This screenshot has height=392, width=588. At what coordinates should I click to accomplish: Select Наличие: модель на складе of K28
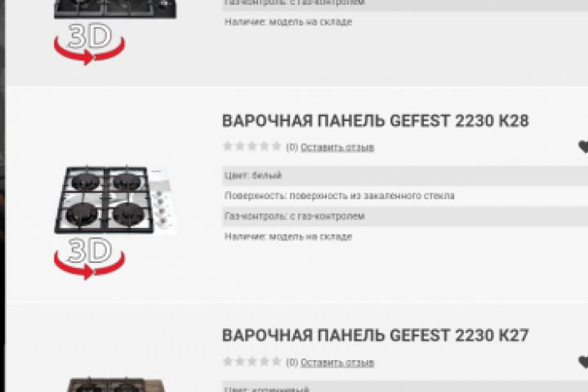click(x=405, y=237)
